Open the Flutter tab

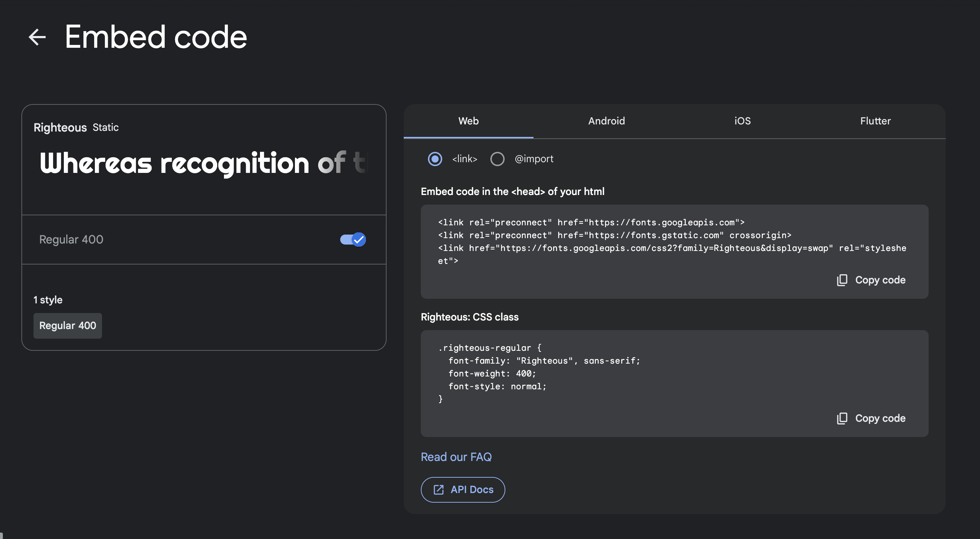click(876, 121)
